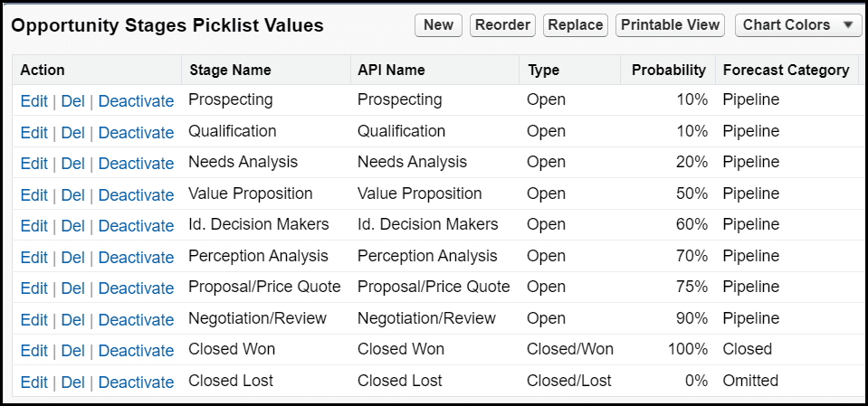Edit the Value Proposition stage
Screen dimensions: 868x406
coord(33,195)
